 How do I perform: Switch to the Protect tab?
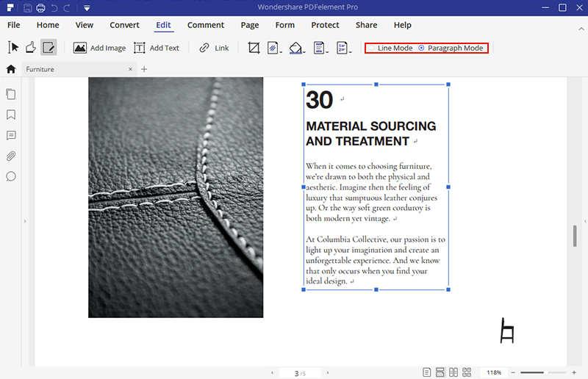[325, 25]
